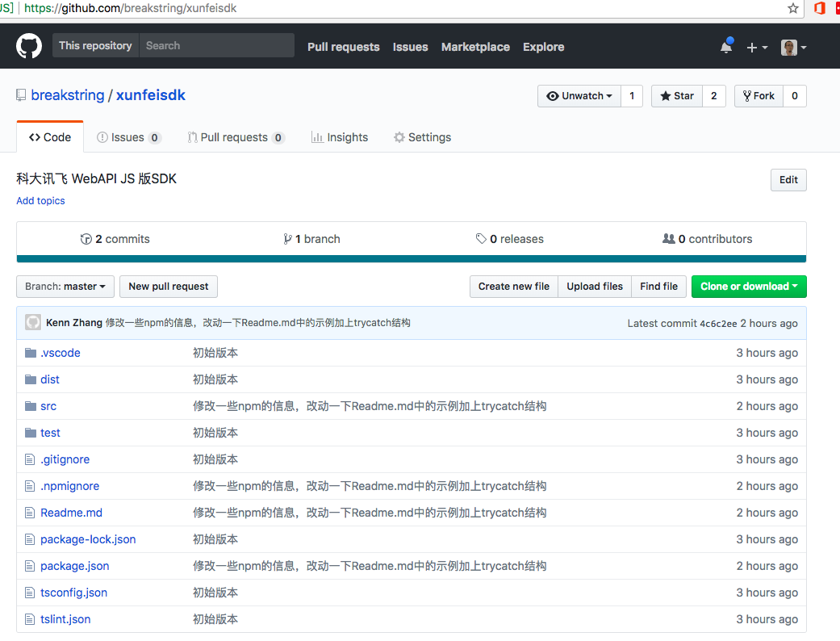
Task: Open the Issues tab of the repo
Action: (128, 137)
